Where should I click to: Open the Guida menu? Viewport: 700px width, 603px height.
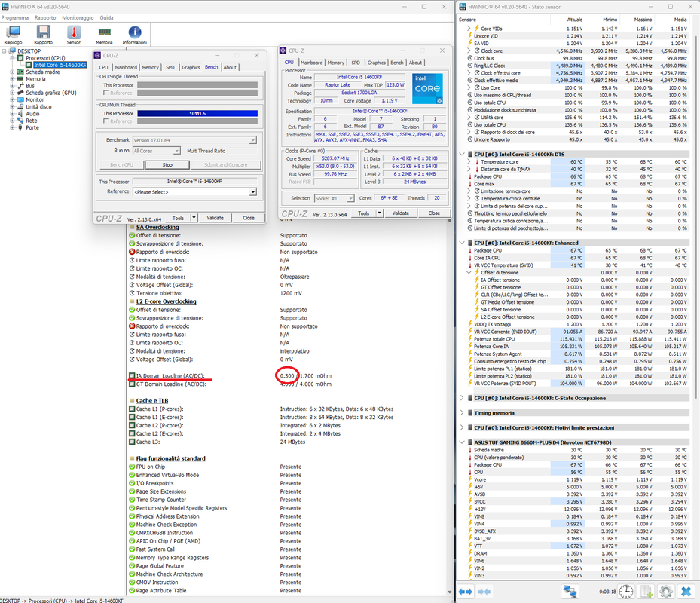106,18
